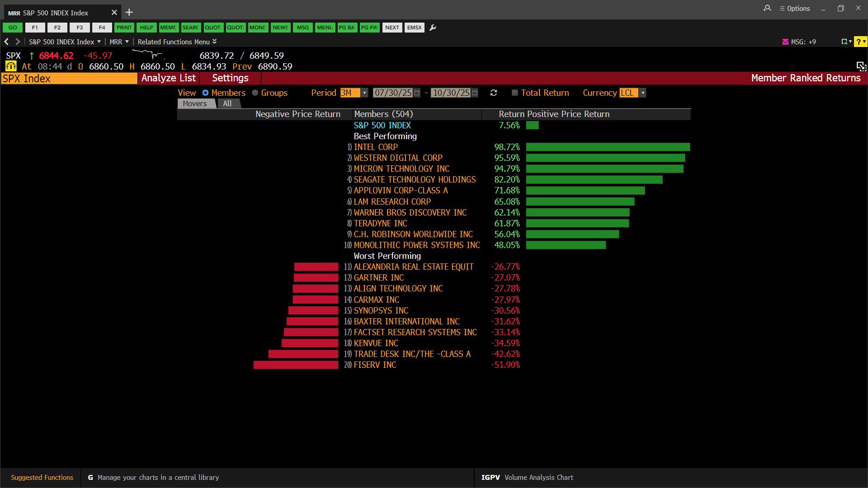Click the INTEL CORP member link
The width and height of the screenshot is (868, 488).
tap(376, 147)
